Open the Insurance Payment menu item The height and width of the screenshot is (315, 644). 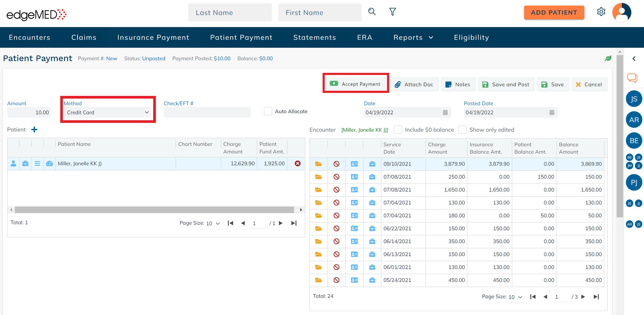tap(153, 37)
